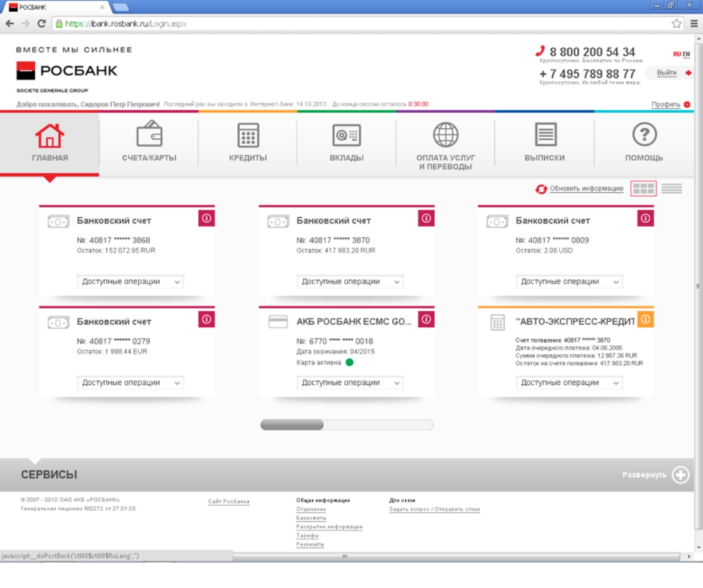The height and width of the screenshot is (588, 703).
Task: Show info for account ending 0809
Action: point(645,219)
